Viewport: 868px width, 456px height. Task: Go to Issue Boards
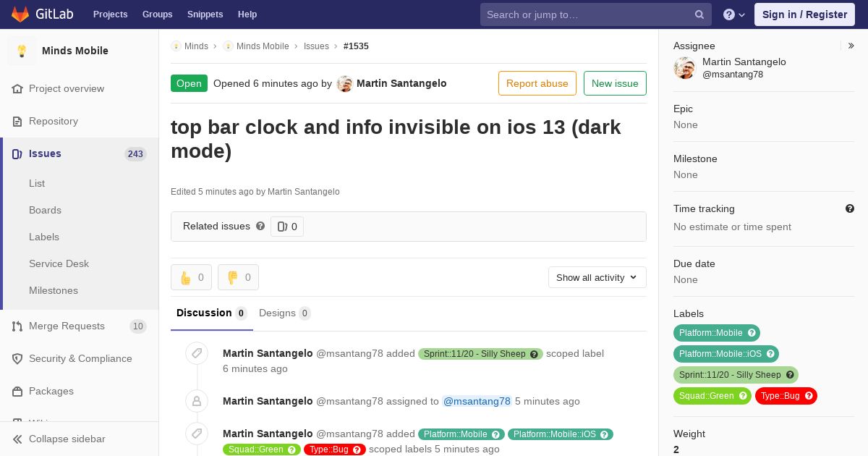pos(45,210)
